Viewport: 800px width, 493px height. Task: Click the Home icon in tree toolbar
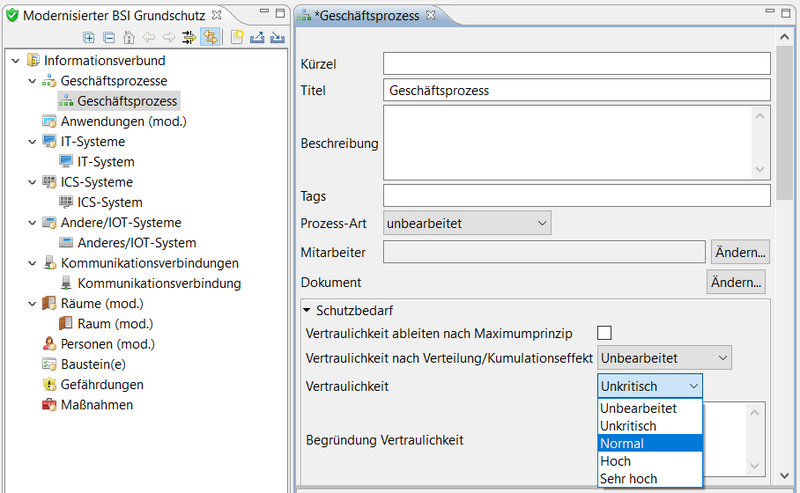(x=129, y=37)
